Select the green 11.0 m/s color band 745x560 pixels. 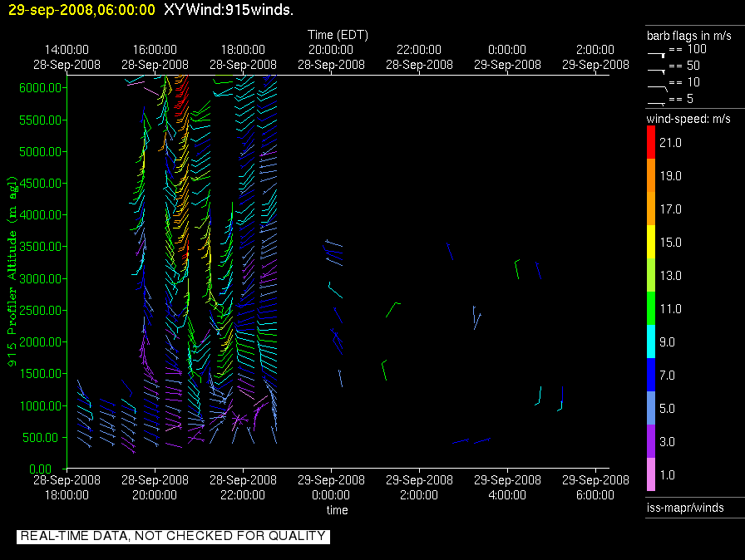[x=651, y=308]
